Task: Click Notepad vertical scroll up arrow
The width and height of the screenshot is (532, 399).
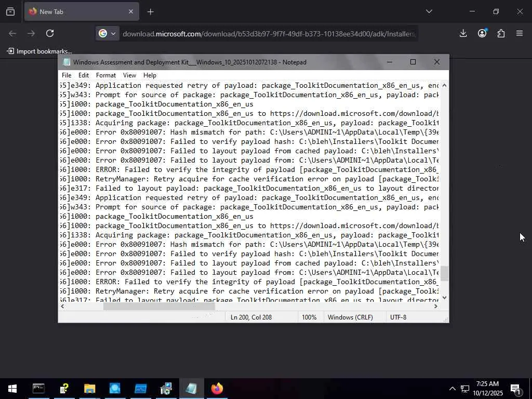Action: point(444,86)
